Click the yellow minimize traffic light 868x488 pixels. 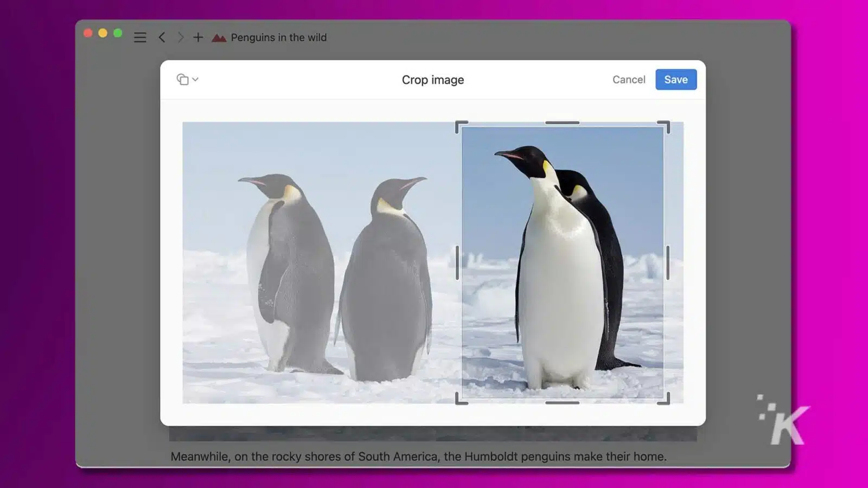tap(102, 33)
